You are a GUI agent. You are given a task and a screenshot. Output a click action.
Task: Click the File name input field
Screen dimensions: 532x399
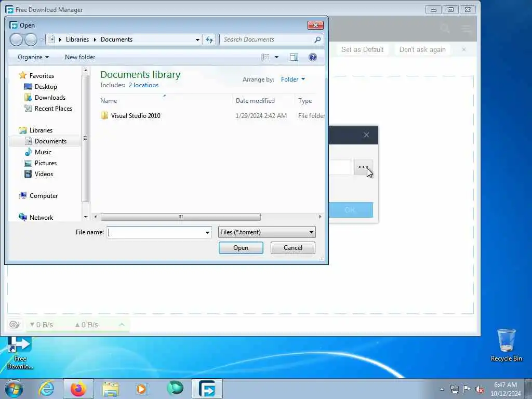pos(156,232)
